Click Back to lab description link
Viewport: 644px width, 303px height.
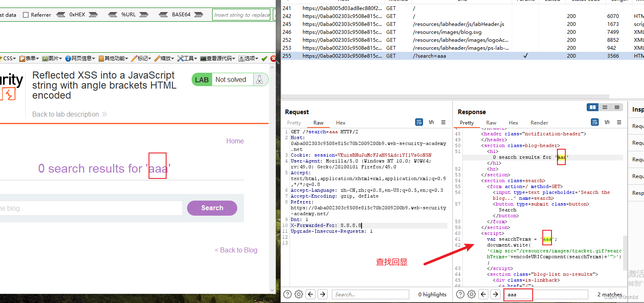[x=69, y=115]
